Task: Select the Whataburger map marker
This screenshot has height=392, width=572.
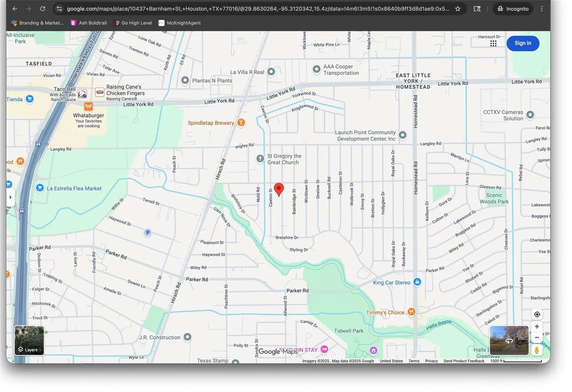Action: pos(88,106)
